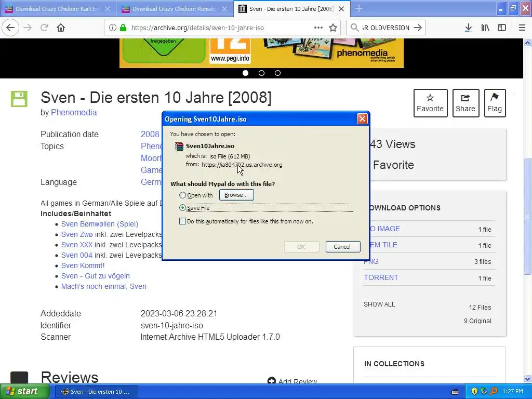This screenshot has width=532, height=399.
Task: Close the Opening Sven10Jahre.iso dialog
Action: pyautogui.click(x=362, y=119)
